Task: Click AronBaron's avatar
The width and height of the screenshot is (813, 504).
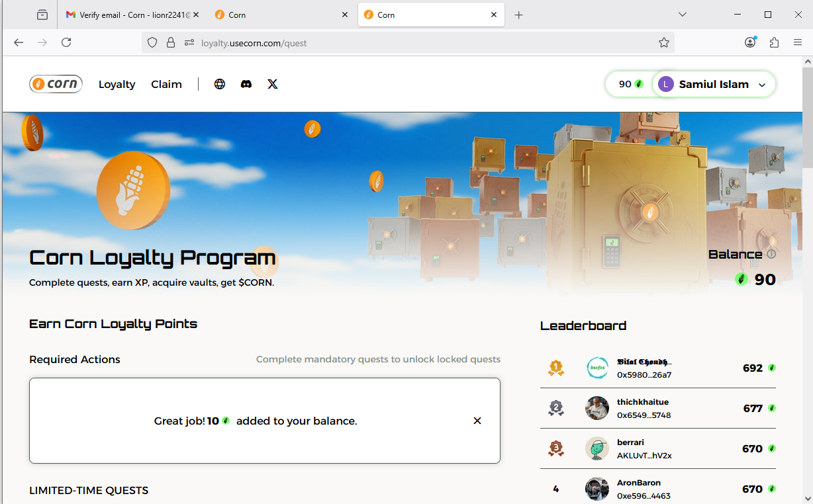Action: pyautogui.click(x=597, y=489)
